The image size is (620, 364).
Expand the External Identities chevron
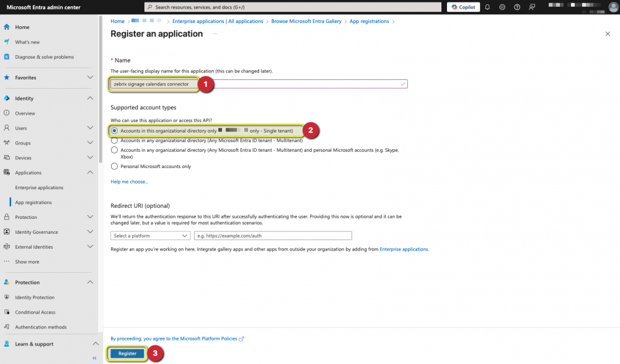pos(90,247)
